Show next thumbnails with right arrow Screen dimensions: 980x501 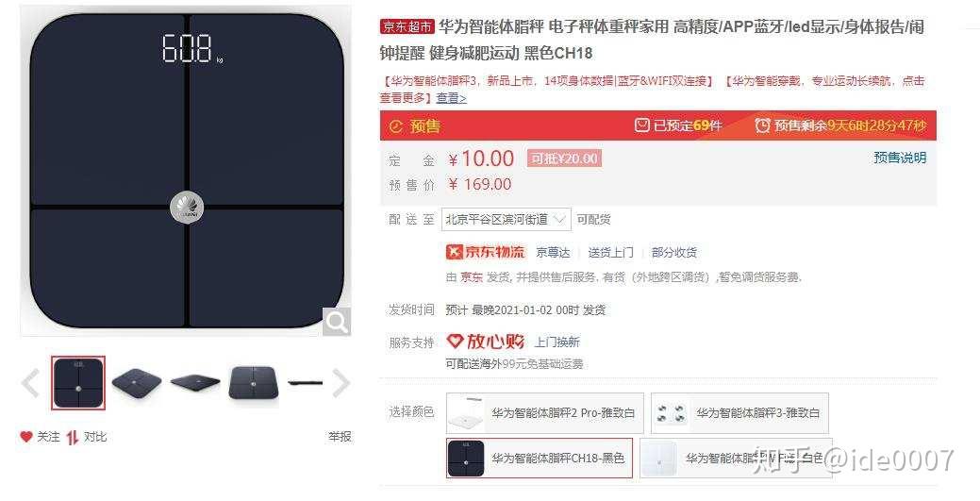[340, 383]
